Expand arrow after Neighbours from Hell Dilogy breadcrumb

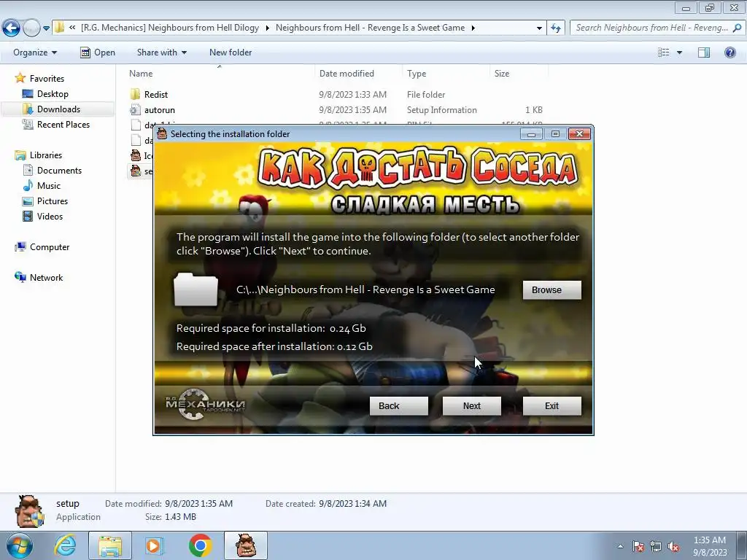pyautogui.click(x=267, y=28)
